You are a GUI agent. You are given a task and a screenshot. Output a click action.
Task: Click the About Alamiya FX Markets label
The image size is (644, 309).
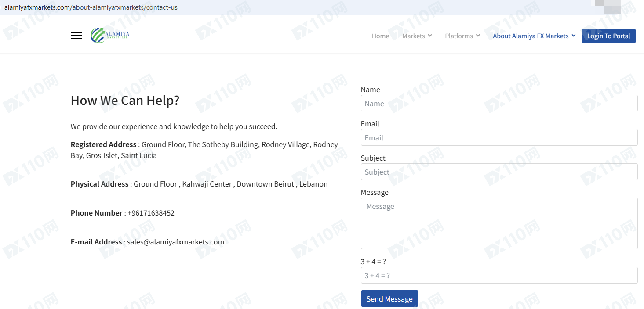point(531,36)
